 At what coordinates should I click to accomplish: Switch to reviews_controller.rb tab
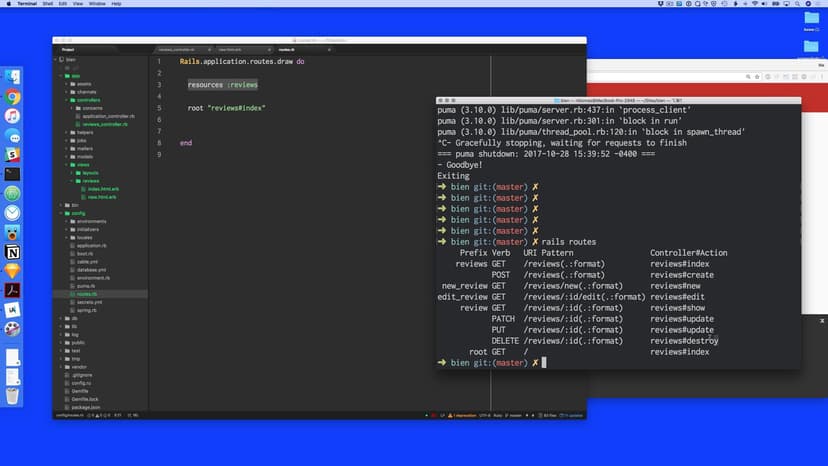(x=182, y=49)
